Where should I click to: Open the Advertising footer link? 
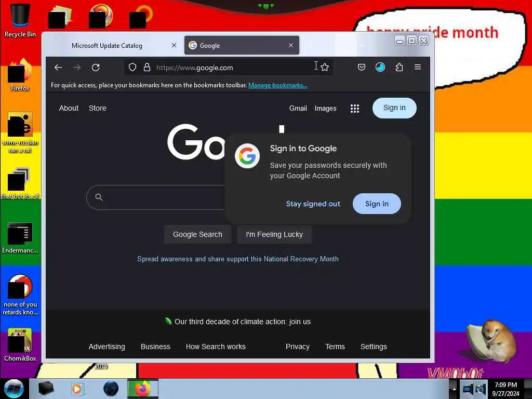pyautogui.click(x=107, y=347)
